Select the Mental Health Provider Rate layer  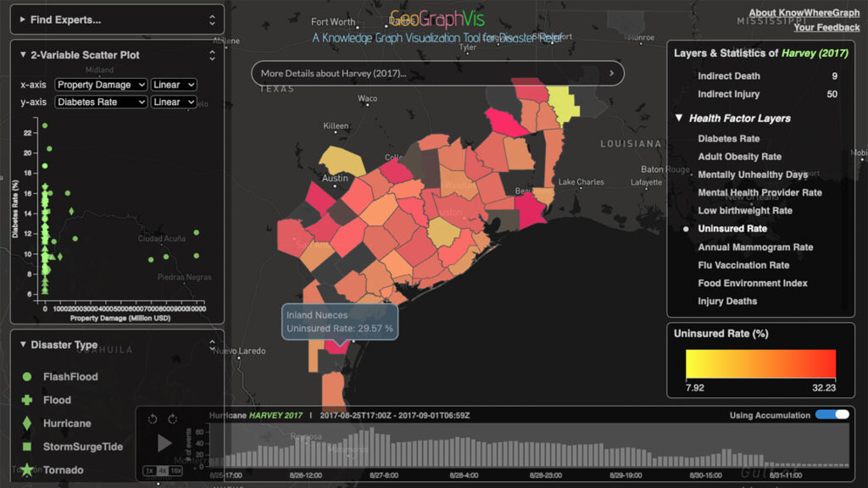(759, 192)
